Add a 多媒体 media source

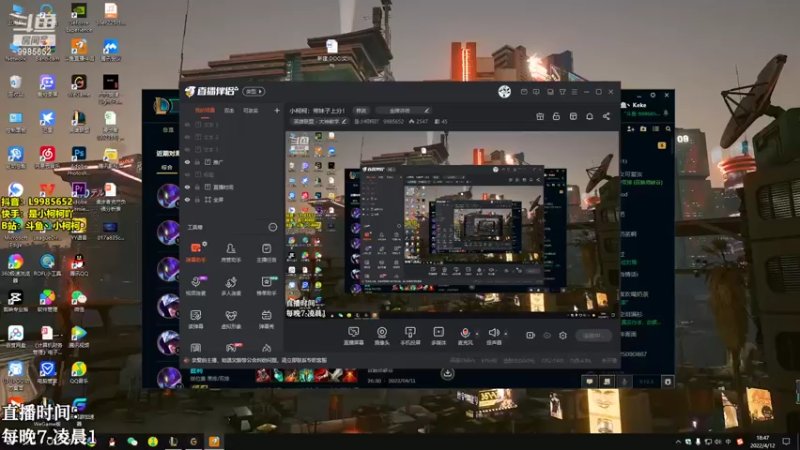point(438,336)
